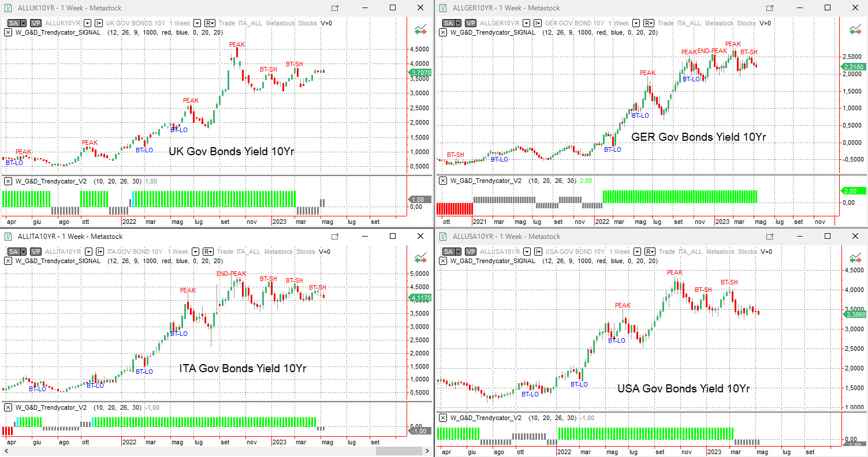
Task: Remove the Trendycator_V2 indicator from the GER chart
Action: (442, 181)
